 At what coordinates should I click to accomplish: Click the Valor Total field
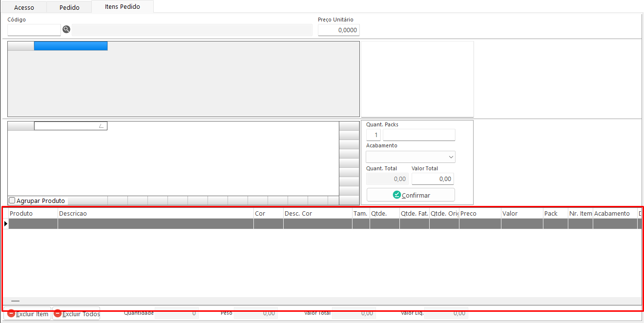433,179
